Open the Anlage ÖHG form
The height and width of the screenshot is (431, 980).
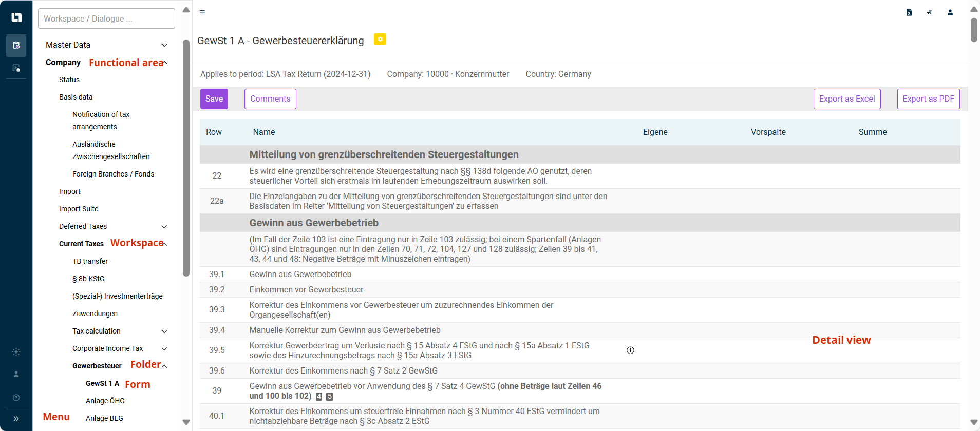pyautogui.click(x=105, y=401)
